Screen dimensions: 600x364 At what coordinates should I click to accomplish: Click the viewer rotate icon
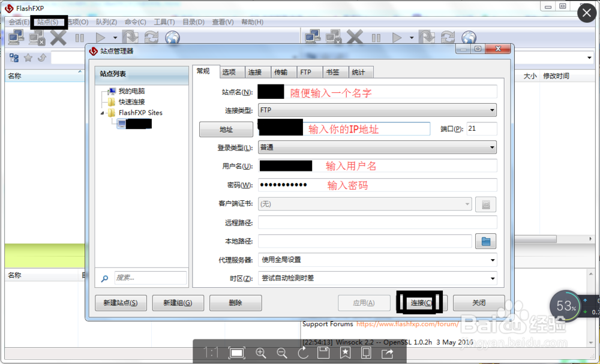[303, 353]
